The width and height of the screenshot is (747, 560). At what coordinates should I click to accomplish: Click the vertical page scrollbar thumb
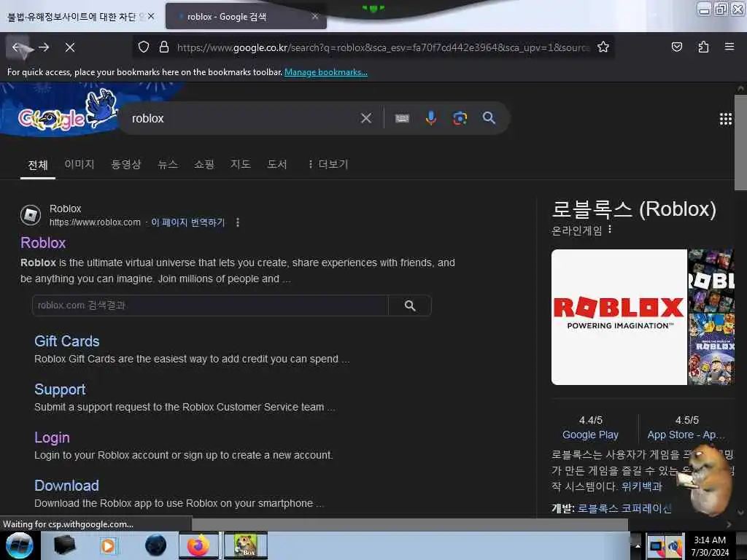coord(740,143)
